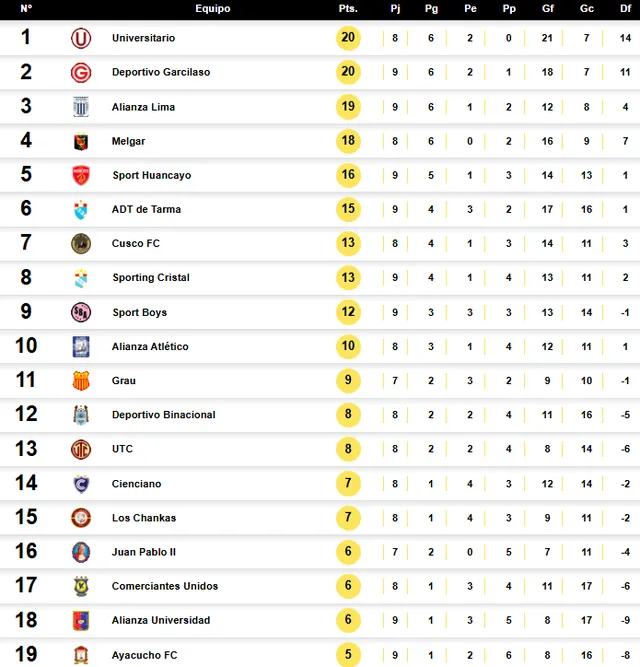Viewport: 640px width, 667px height.
Task: Click the Cienciano shield logo
Action: [81, 484]
